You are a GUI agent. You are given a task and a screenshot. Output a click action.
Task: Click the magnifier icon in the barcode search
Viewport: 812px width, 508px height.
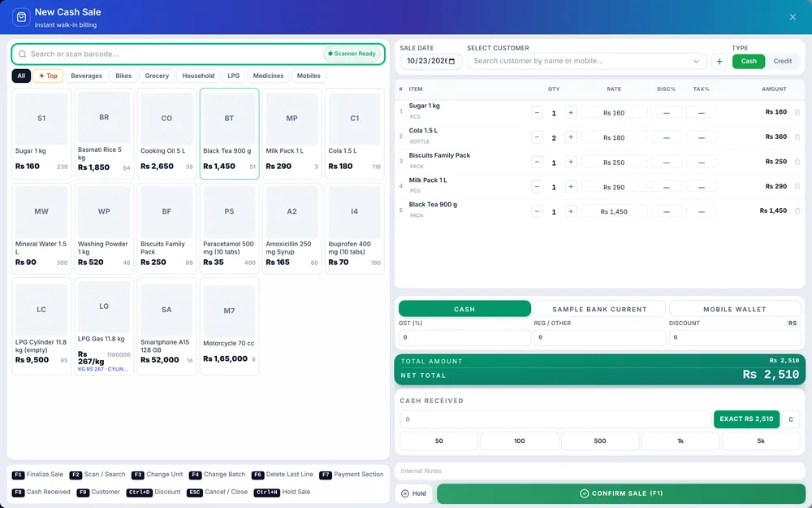click(x=22, y=54)
